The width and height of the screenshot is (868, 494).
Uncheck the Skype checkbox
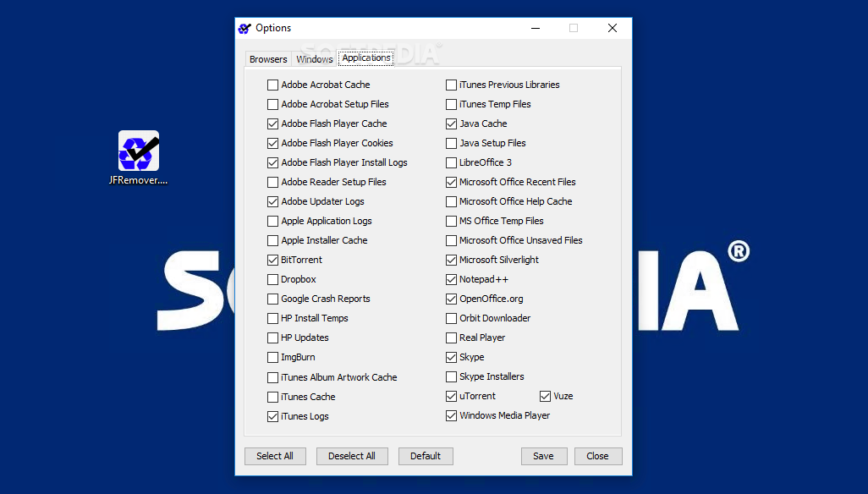pyautogui.click(x=451, y=357)
